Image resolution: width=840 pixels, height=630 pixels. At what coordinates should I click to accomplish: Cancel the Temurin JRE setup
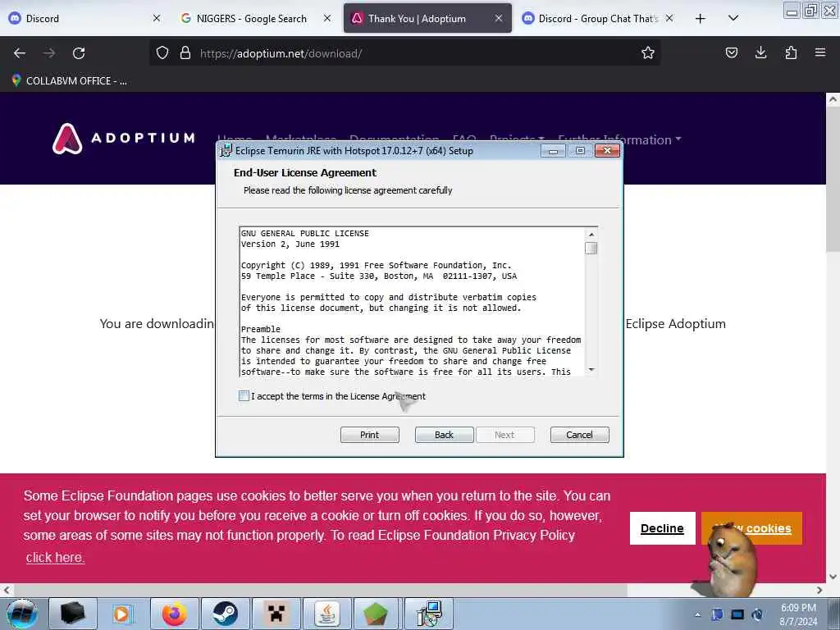[x=580, y=435]
